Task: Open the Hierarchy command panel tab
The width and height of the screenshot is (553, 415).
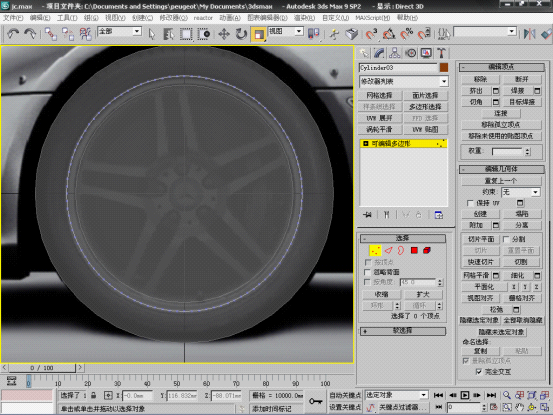Action: coord(394,53)
